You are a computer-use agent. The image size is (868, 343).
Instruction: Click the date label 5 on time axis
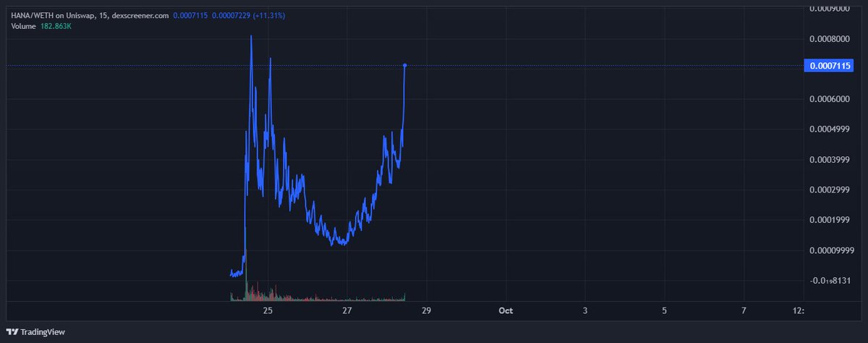664,310
